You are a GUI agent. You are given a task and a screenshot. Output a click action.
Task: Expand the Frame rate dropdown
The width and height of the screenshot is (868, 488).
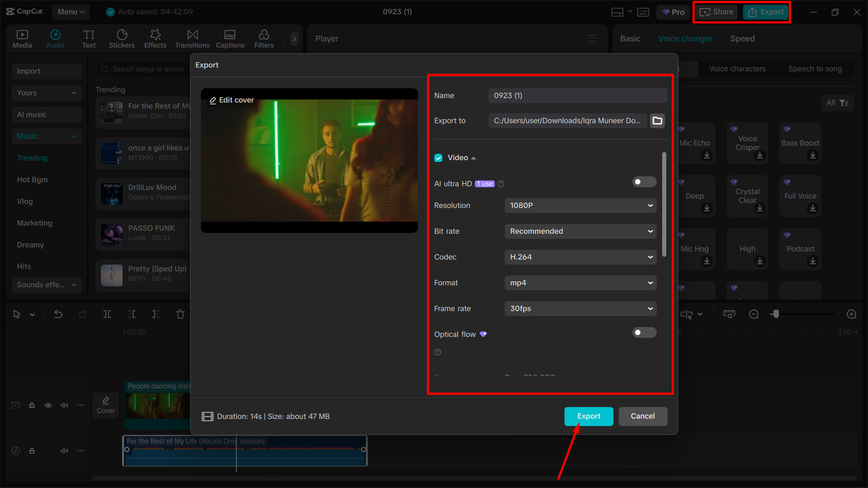pos(580,308)
